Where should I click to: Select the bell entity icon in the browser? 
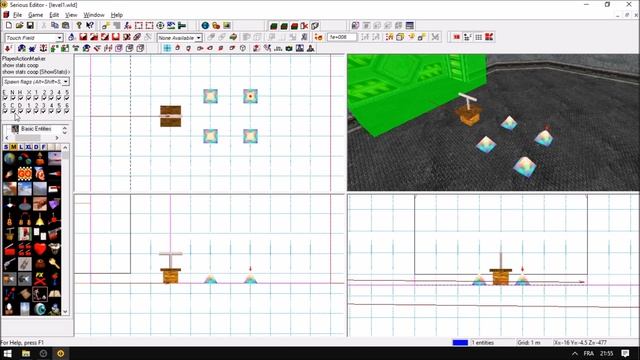click(x=40, y=220)
